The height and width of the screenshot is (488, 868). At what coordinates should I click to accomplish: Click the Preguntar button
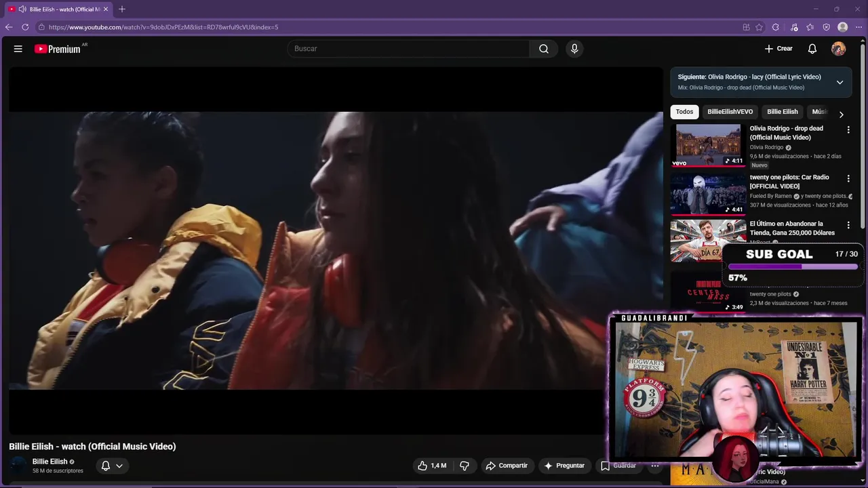[x=564, y=466]
